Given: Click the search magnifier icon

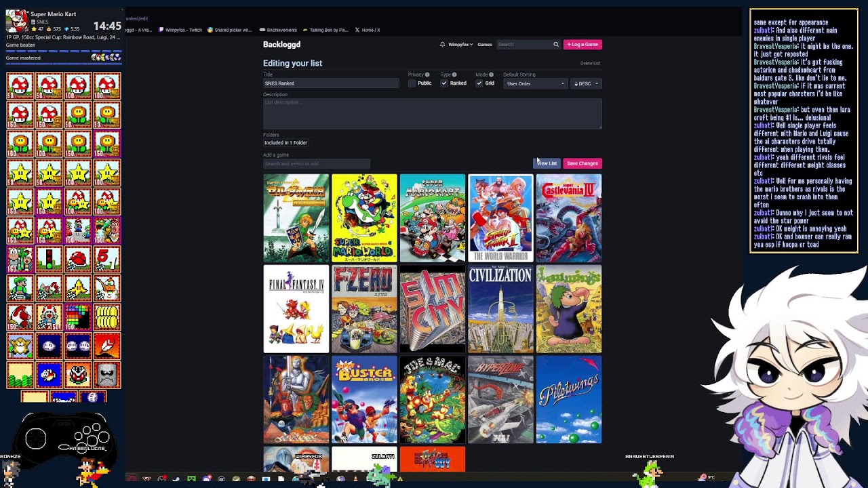Looking at the screenshot, I should 555,45.
